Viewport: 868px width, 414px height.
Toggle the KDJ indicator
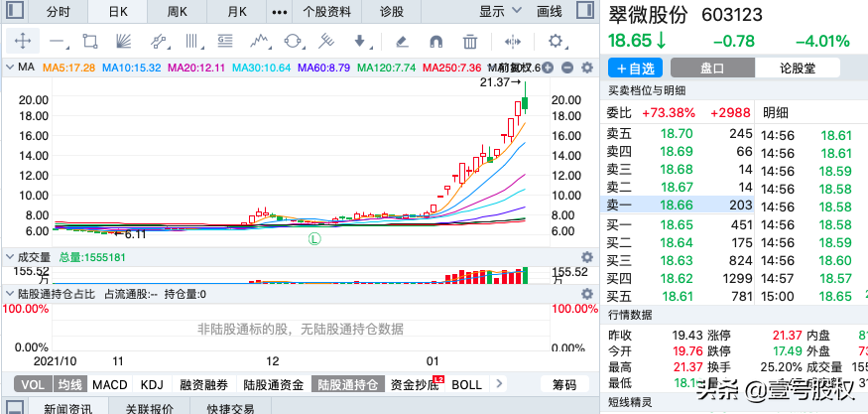[x=152, y=384]
